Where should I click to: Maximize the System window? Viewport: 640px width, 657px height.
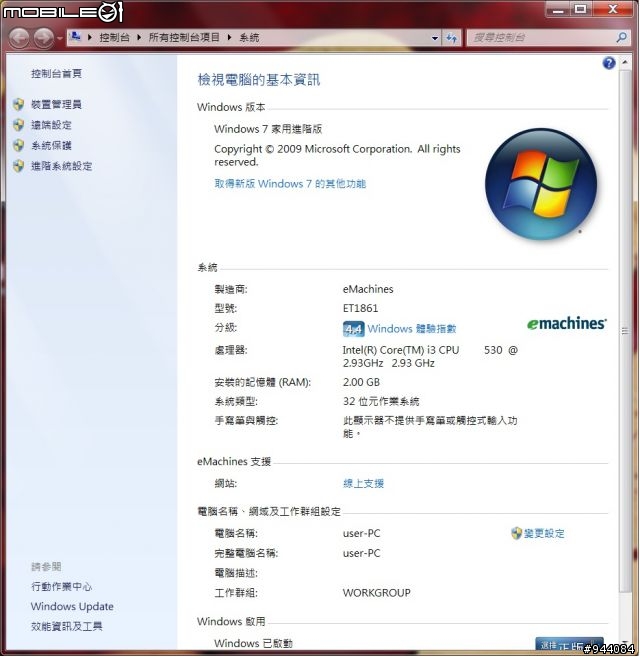580,9
